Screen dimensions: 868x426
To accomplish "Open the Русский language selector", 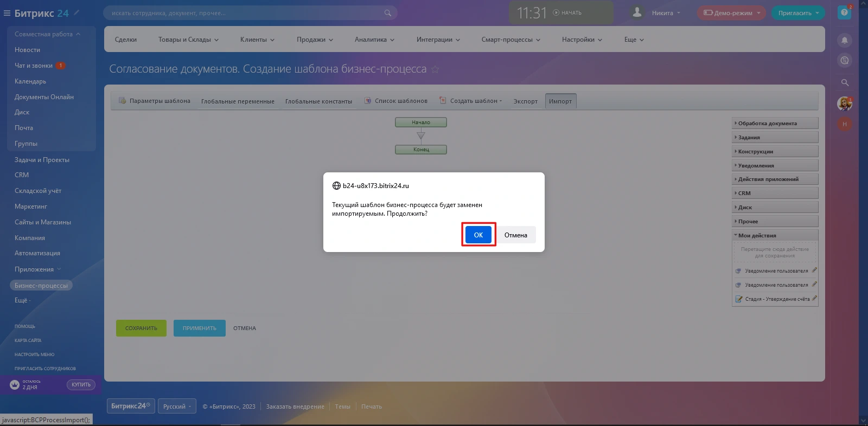I will point(177,406).
